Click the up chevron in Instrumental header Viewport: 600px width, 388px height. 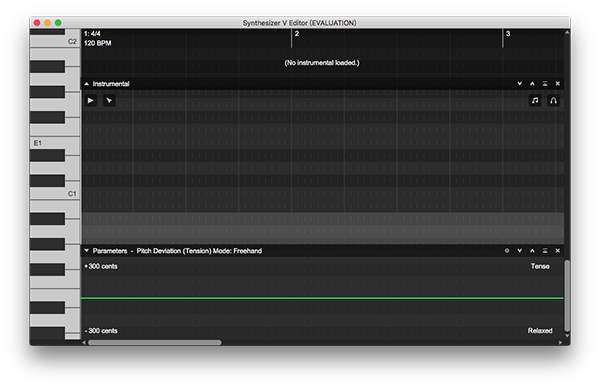532,84
